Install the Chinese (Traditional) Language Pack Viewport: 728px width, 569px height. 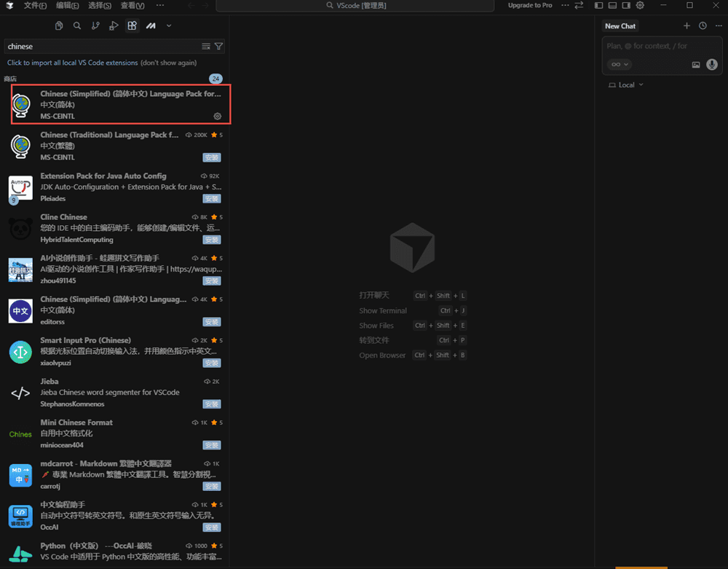coord(211,157)
